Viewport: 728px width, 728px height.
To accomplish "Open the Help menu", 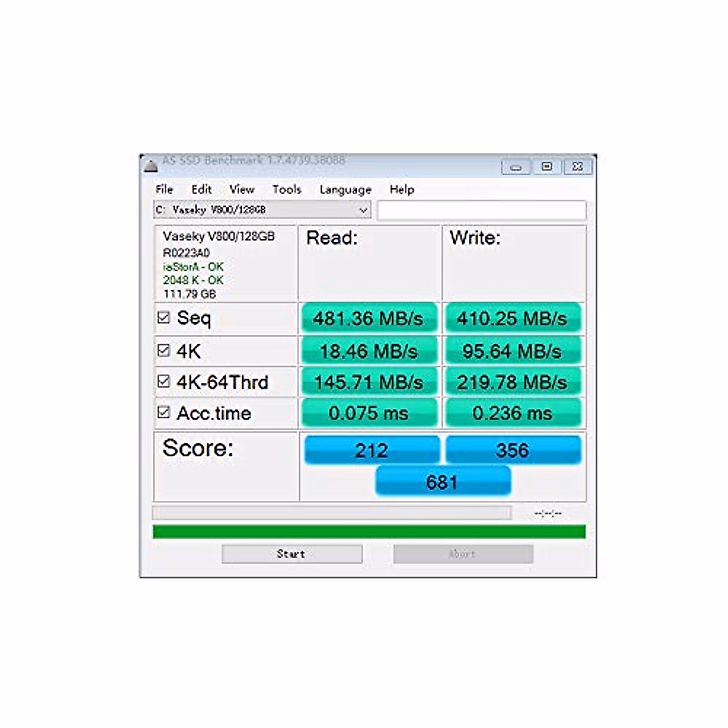I will (x=402, y=189).
